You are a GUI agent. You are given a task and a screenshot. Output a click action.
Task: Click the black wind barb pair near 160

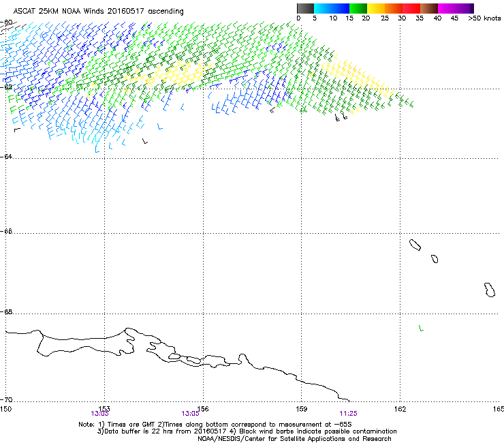[x=341, y=117]
